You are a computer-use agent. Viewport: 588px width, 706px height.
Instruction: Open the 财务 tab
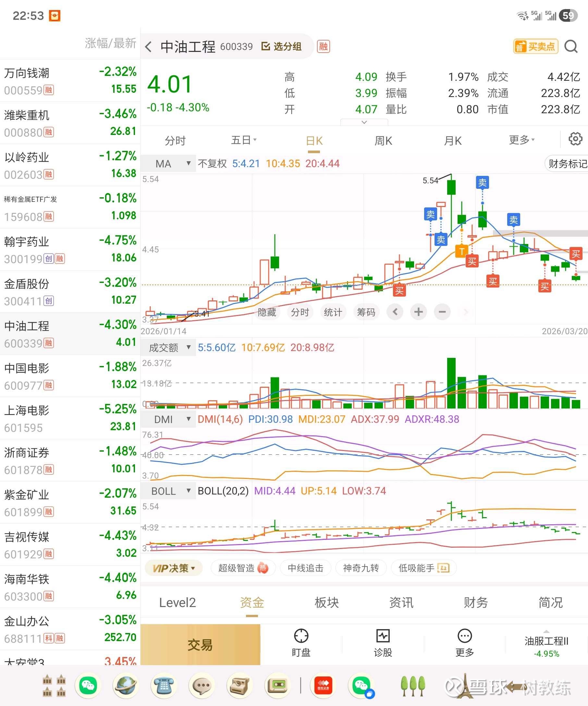tap(476, 603)
